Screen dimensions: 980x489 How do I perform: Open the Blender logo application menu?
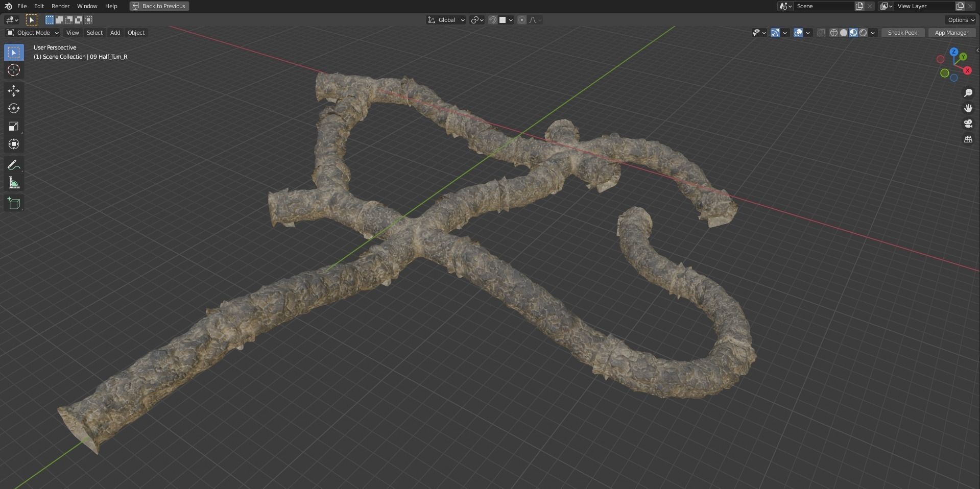[8, 6]
